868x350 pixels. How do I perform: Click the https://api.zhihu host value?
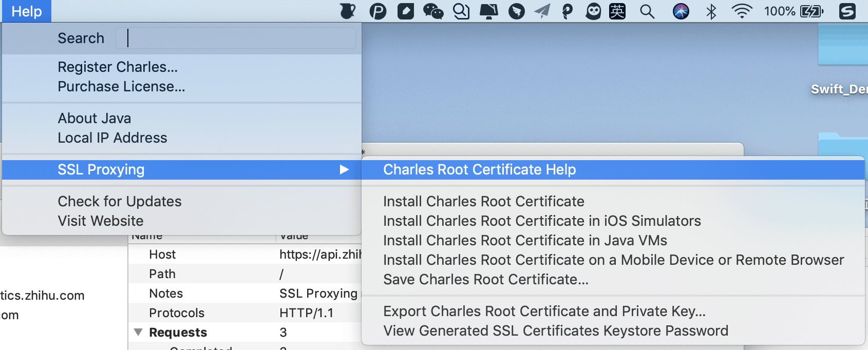click(x=320, y=255)
